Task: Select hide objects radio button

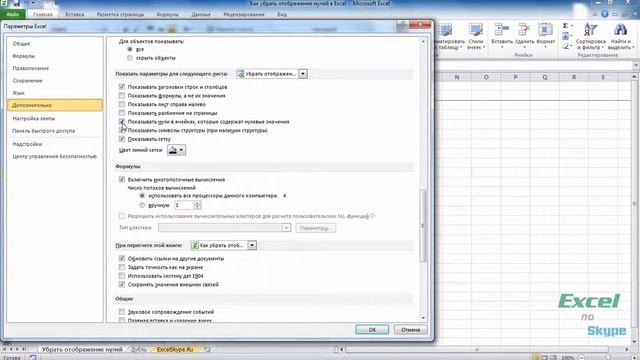Action: coord(130,58)
